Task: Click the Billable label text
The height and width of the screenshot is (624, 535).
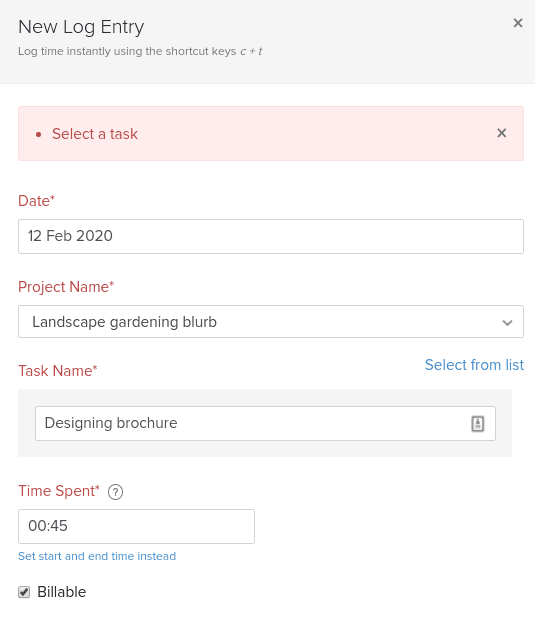Action: tap(62, 592)
